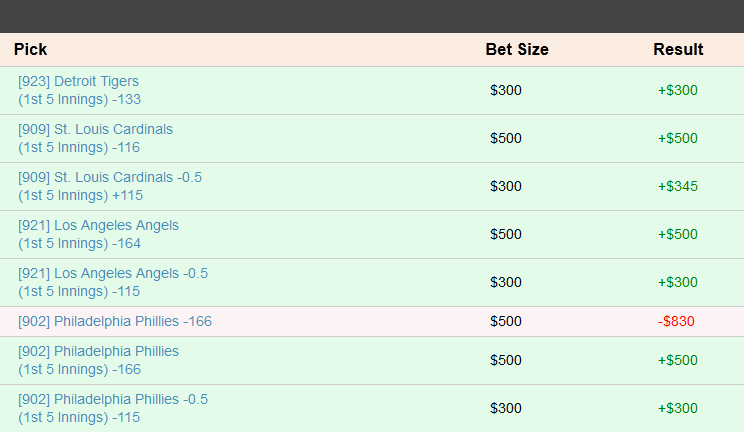Image resolution: width=744 pixels, height=432 pixels.
Task: Click the Bet Size column header
Action: coord(517,49)
